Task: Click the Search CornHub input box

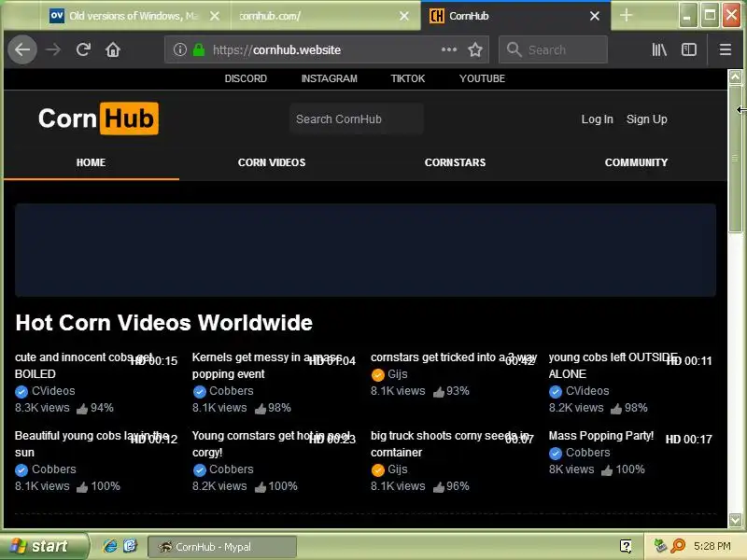Action: pyautogui.click(x=357, y=119)
